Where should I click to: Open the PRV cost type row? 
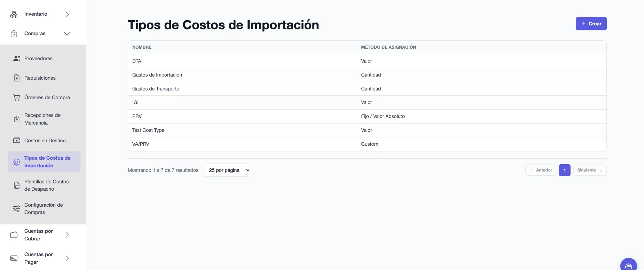click(367, 116)
